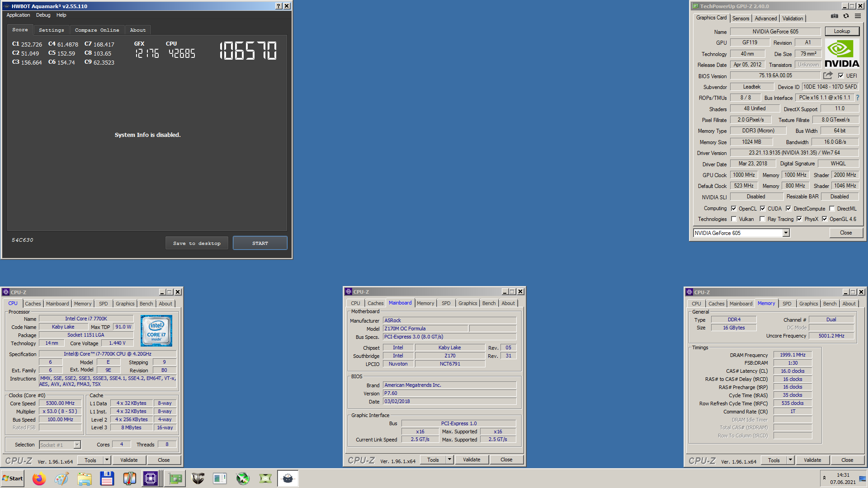Click the green DirectX taskbar icon
Image resolution: width=868 pixels, height=488 pixels.
coord(265,479)
